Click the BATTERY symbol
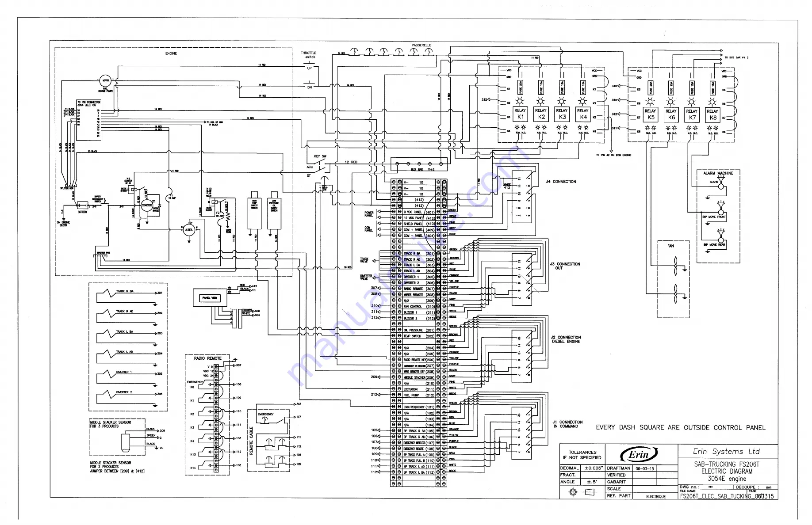 (83, 205)
